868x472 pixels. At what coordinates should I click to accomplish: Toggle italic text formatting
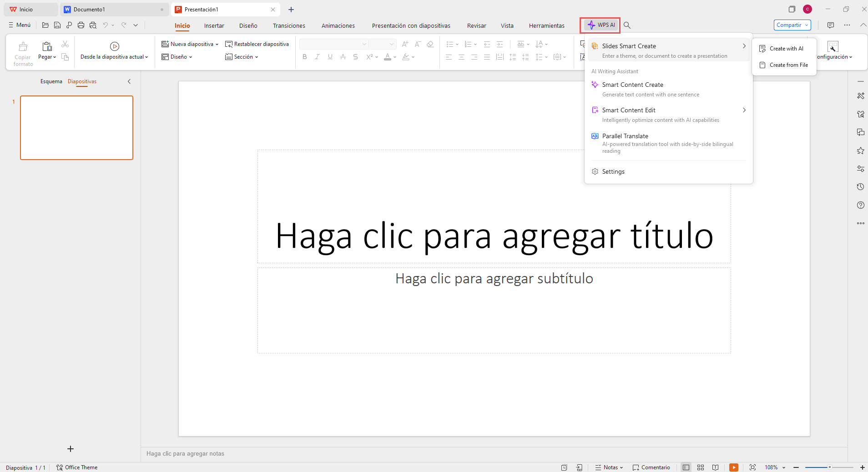(x=317, y=57)
